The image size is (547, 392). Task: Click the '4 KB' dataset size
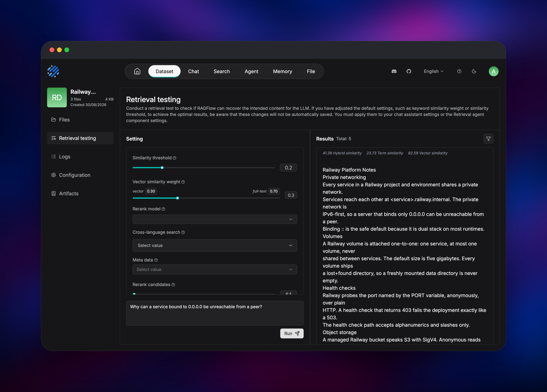click(109, 99)
